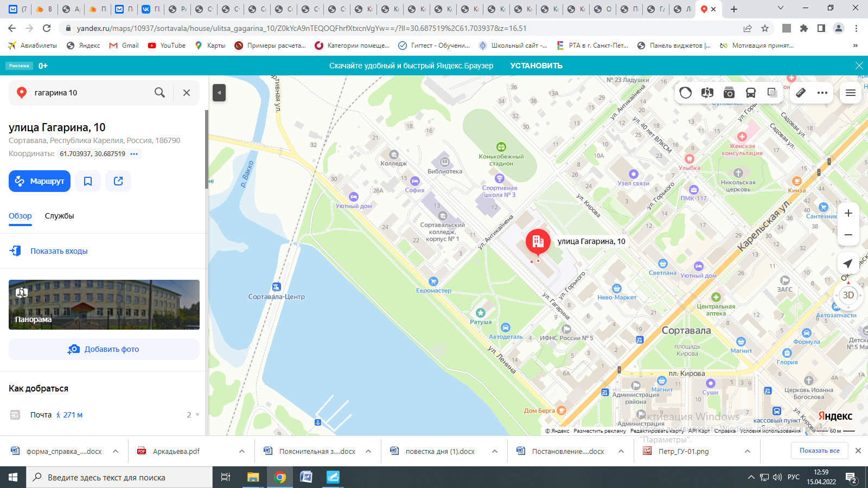Screen dimensions: 868x488
Task: Select the ruler distance tool
Action: pyautogui.click(x=801, y=93)
